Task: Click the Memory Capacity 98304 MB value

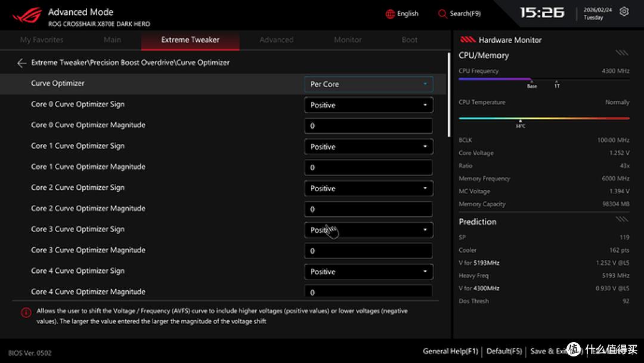Action: point(617,204)
